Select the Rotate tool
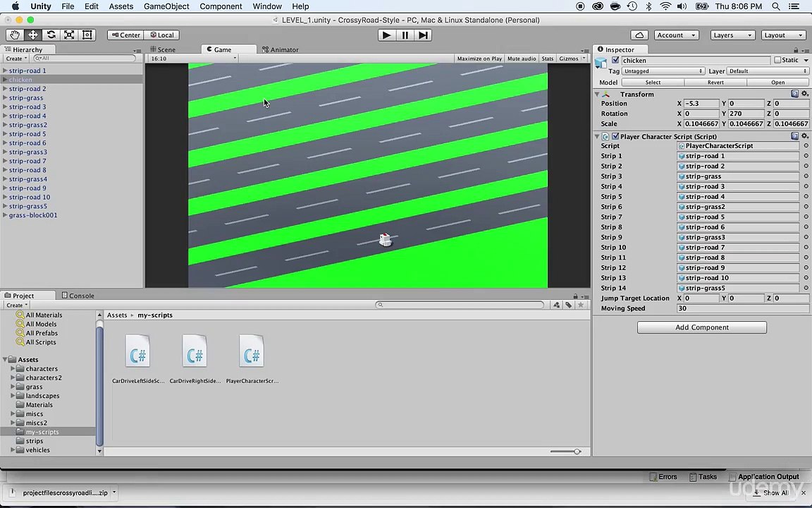 [51, 35]
